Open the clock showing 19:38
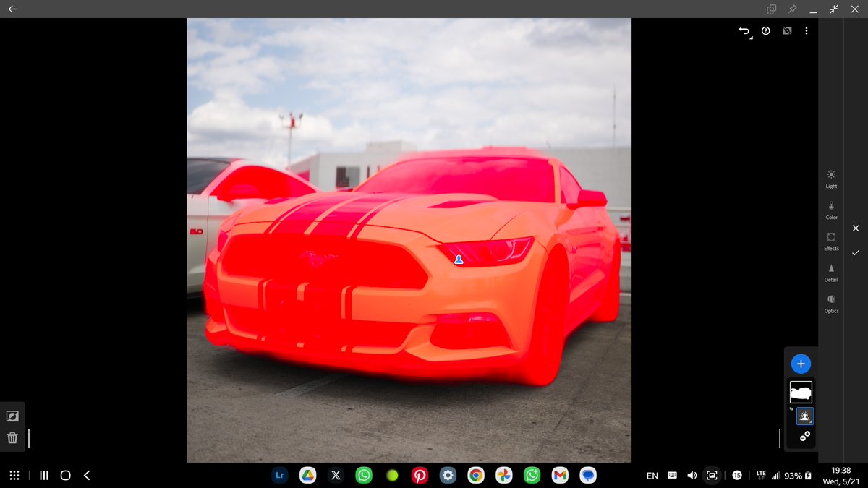 click(841, 470)
